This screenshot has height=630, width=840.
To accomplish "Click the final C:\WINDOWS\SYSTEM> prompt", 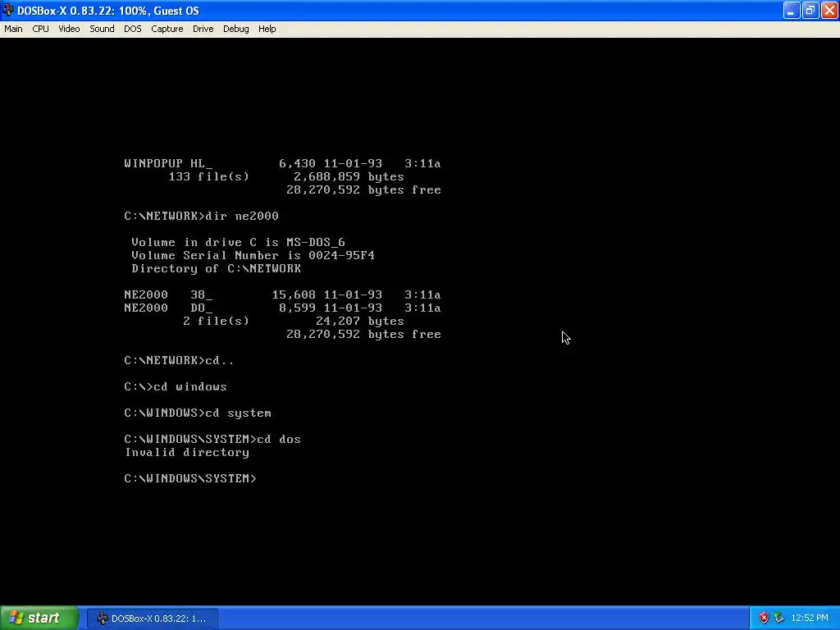I will [x=190, y=478].
